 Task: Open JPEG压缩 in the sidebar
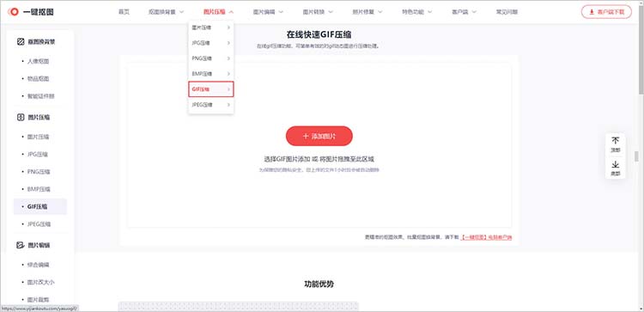[x=39, y=224]
